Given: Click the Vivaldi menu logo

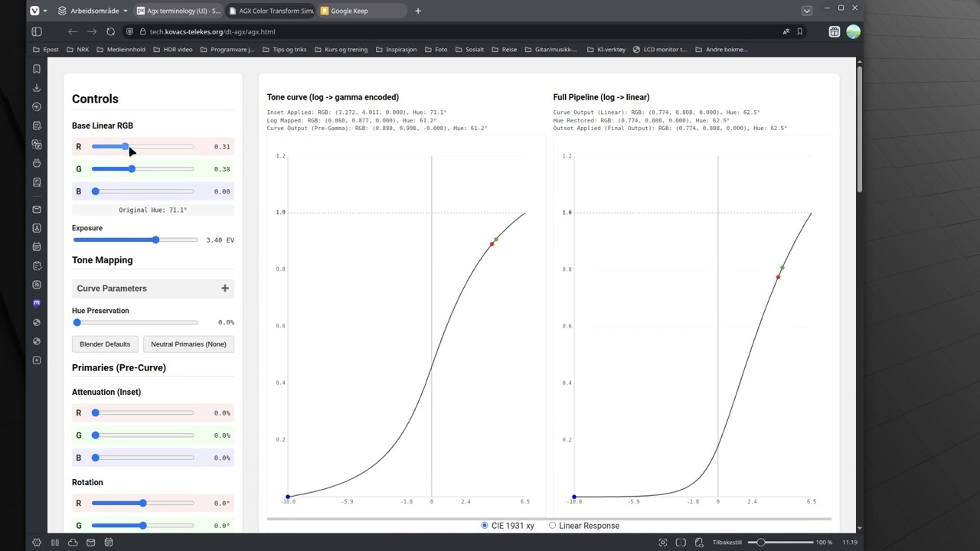Looking at the screenshot, I should [x=34, y=11].
